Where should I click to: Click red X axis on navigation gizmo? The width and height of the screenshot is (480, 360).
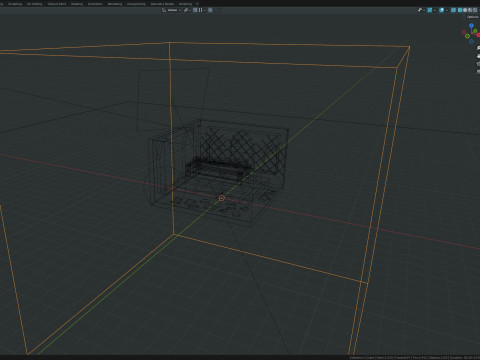(478, 35)
